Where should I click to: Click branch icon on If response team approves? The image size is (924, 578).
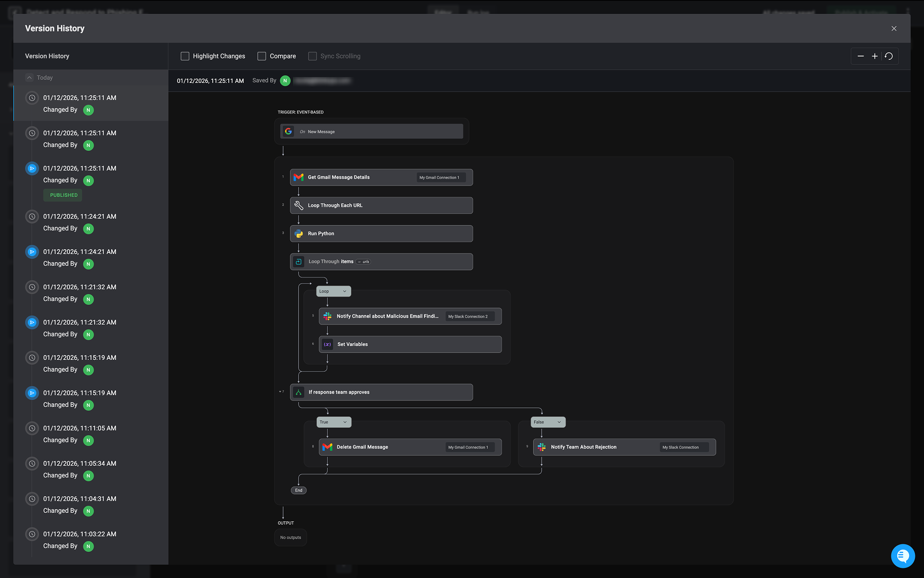[x=299, y=392]
